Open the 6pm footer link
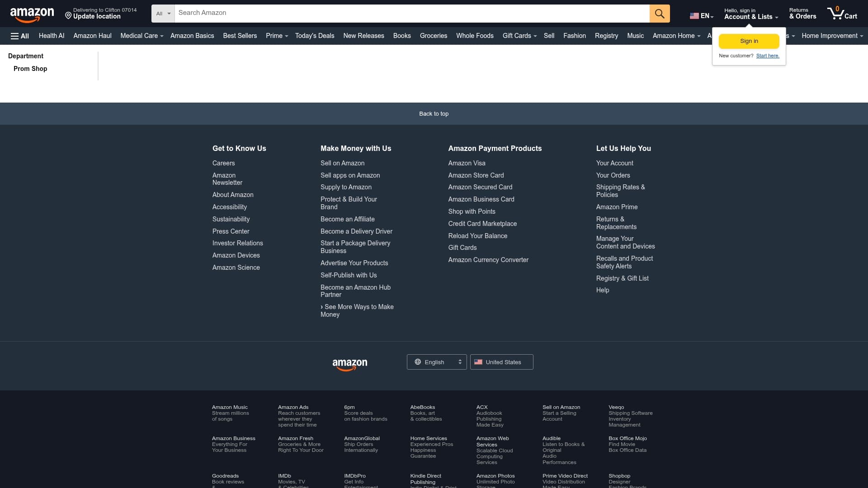The height and width of the screenshot is (488, 868). [x=349, y=407]
